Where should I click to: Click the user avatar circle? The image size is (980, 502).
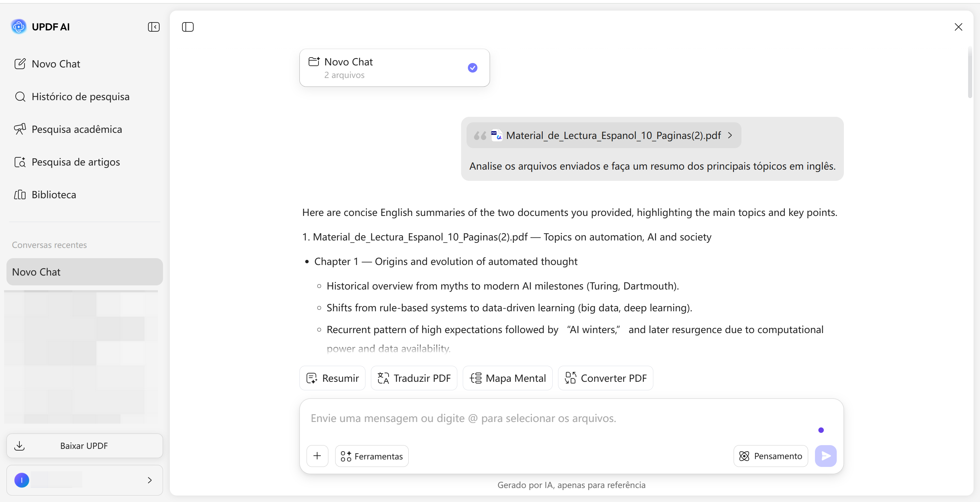tap(22, 480)
